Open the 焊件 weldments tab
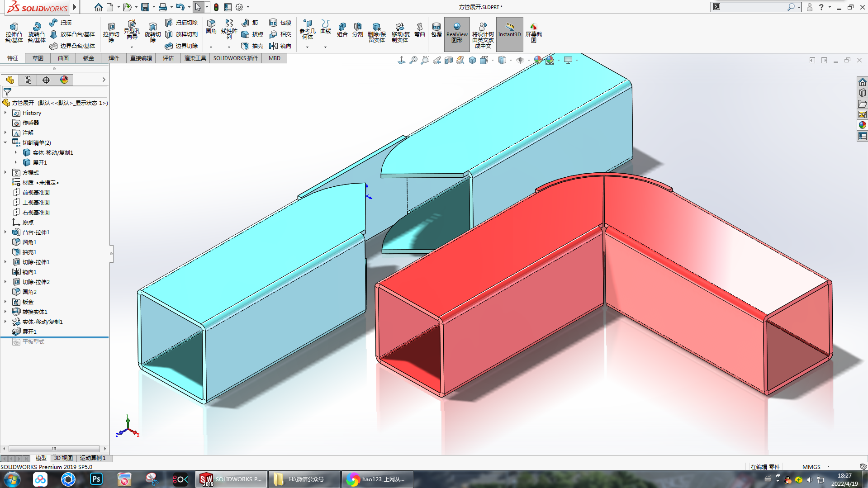This screenshot has width=868, height=488. click(114, 58)
